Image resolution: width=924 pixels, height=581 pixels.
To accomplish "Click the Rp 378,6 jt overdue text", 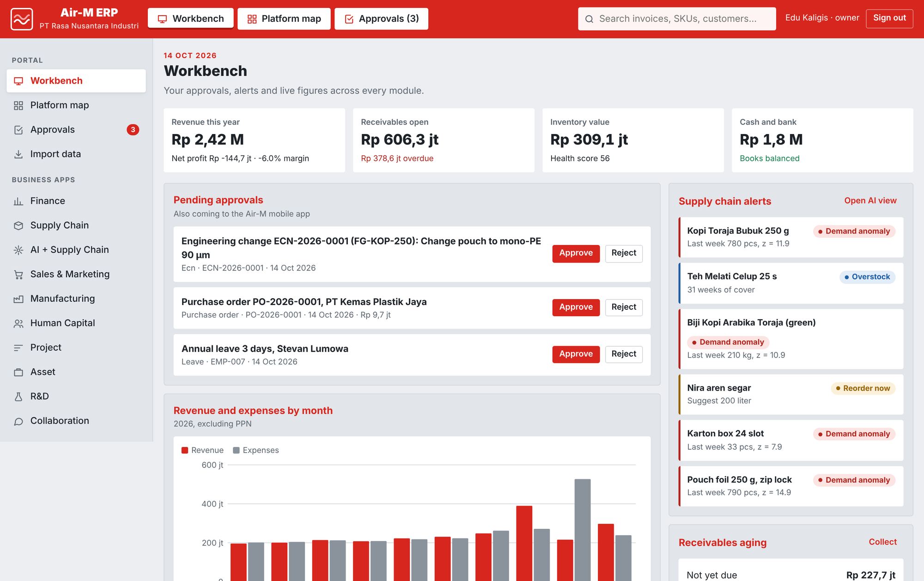I will click(397, 159).
